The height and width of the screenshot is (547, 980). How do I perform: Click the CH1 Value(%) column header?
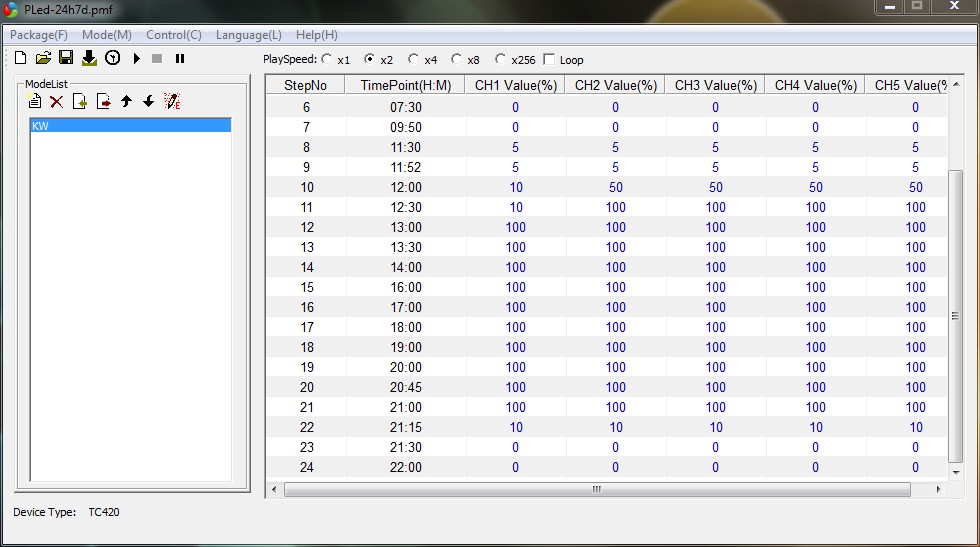(x=516, y=85)
